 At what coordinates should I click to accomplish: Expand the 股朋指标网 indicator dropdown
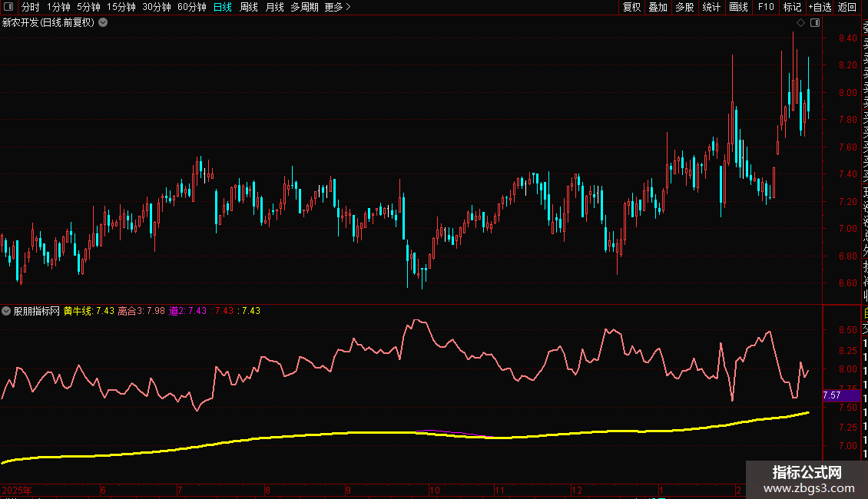click(x=7, y=311)
